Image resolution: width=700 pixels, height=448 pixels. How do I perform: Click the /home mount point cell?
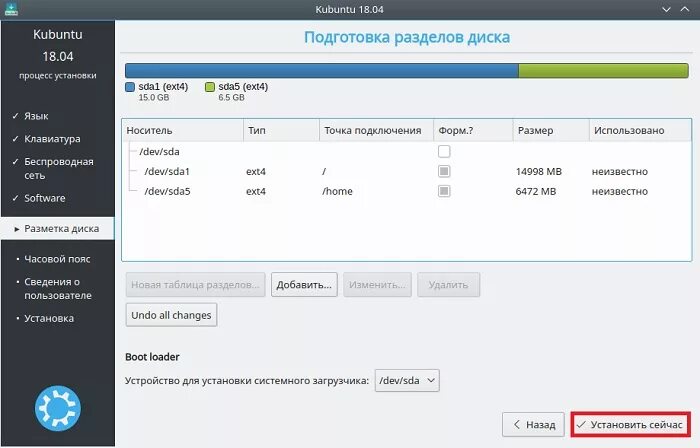338,191
